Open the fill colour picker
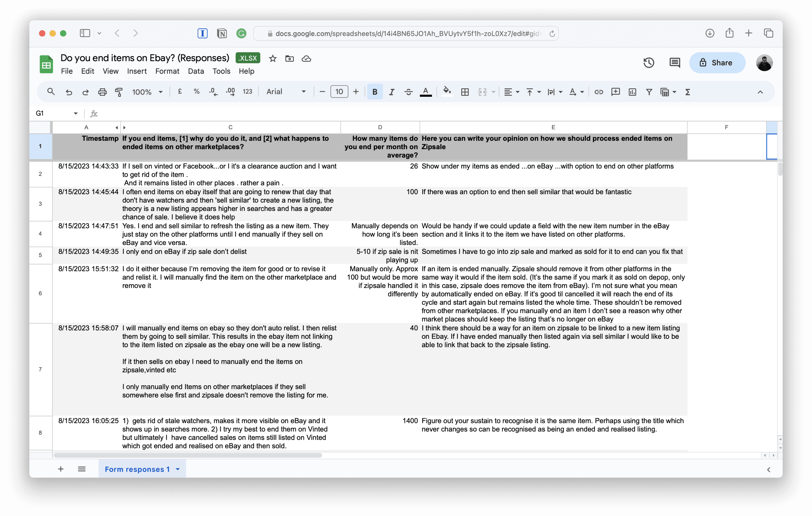The height and width of the screenshot is (516, 812). pyautogui.click(x=447, y=91)
